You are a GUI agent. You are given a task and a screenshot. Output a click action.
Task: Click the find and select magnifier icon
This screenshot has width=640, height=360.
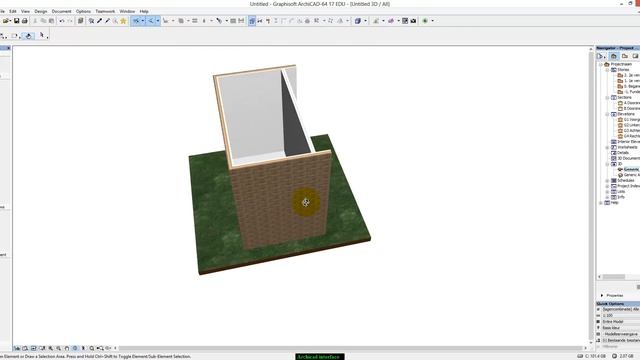tap(91, 21)
